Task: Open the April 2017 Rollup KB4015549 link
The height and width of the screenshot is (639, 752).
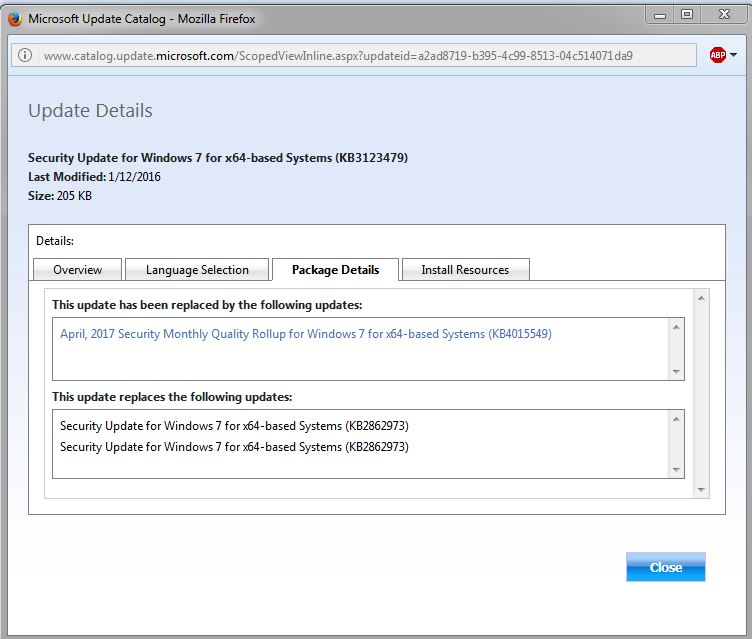Action: click(306, 334)
